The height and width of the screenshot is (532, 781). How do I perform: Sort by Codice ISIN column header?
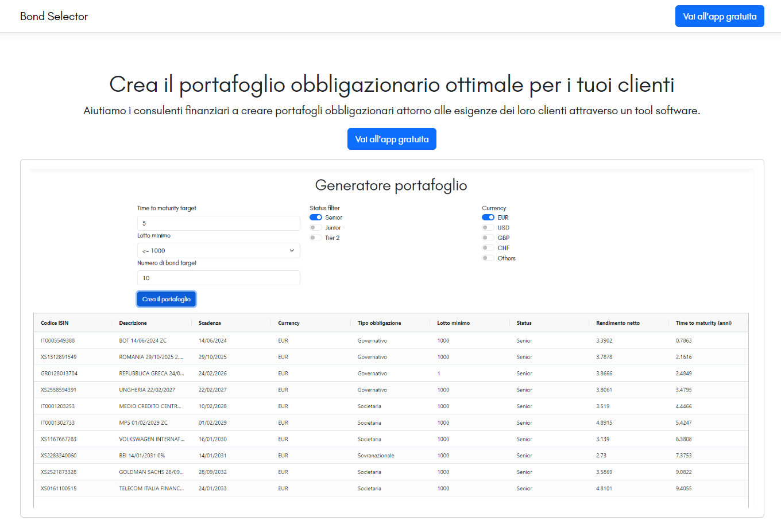[x=55, y=323]
